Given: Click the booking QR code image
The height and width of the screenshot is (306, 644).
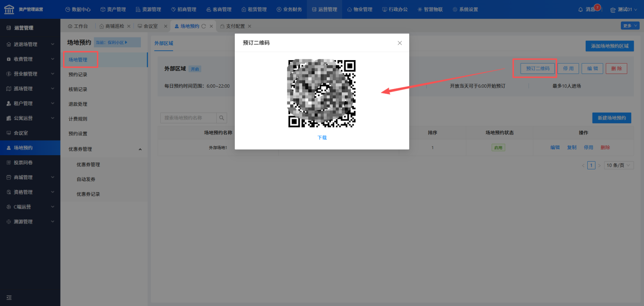Looking at the screenshot, I should point(322,93).
